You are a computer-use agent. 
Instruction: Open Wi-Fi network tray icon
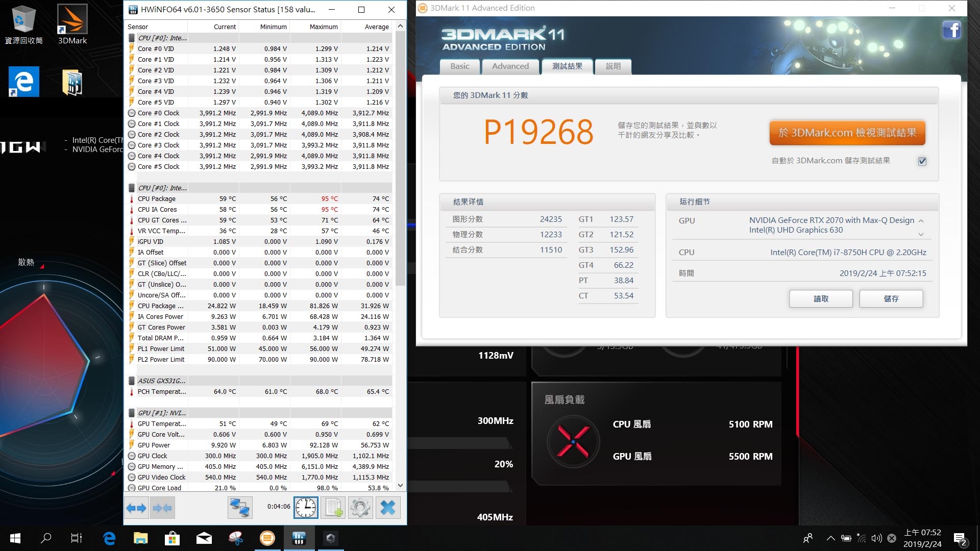coord(862,538)
